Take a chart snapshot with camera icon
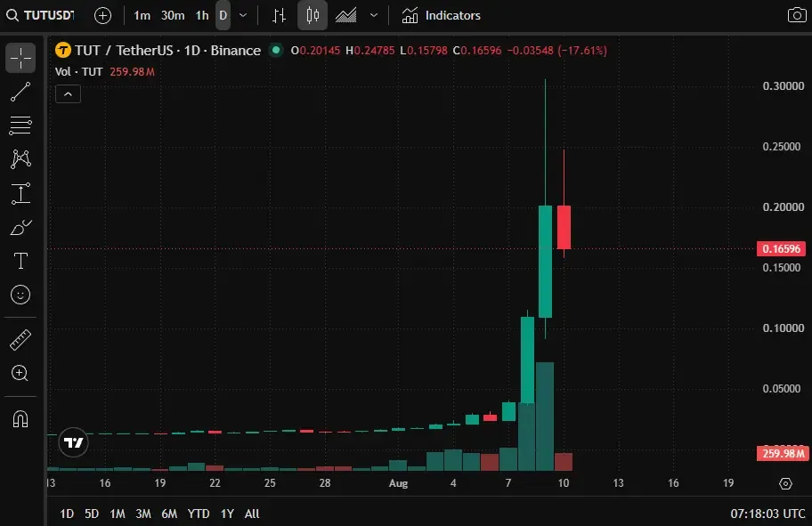Screen dimensions: 812x526 coord(797,15)
